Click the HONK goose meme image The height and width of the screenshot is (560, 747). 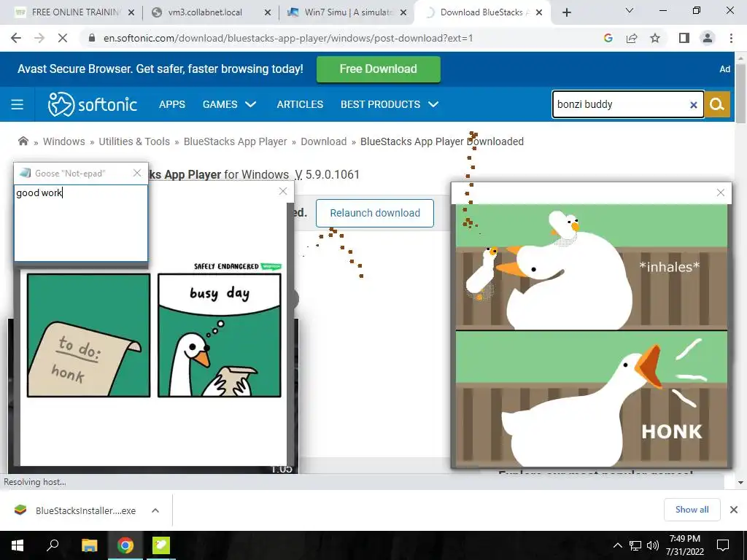pos(591,336)
